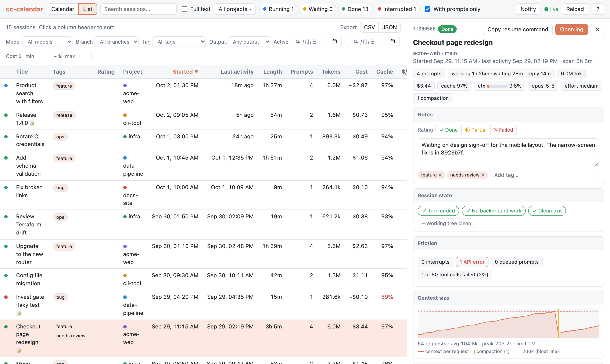Open the calendar picker for Active start date

pyautogui.click(x=334, y=41)
